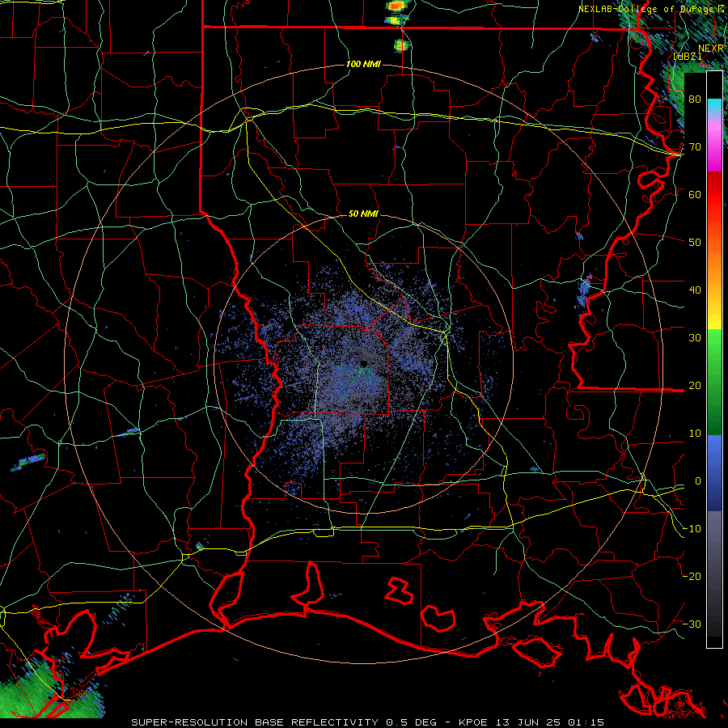Click the 20 value on the color scale
The image size is (728, 728).
(695, 387)
